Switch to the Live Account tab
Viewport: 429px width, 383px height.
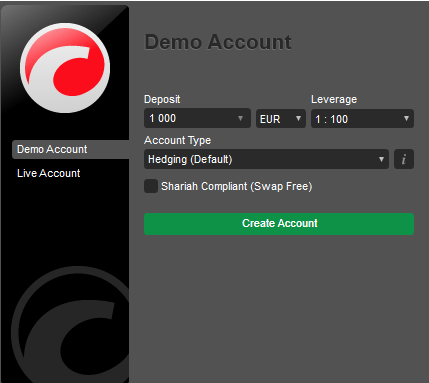49,173
